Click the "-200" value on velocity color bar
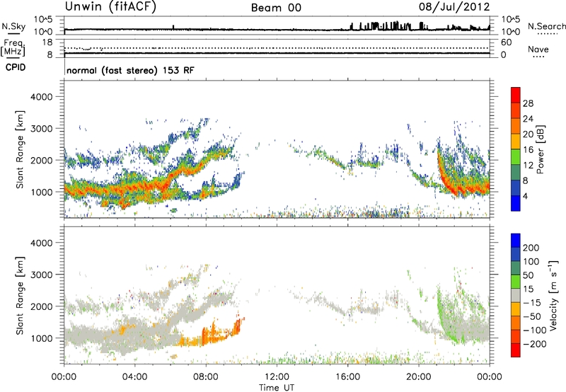This screenshot has height=392, width=566. [x=534, y=344]
